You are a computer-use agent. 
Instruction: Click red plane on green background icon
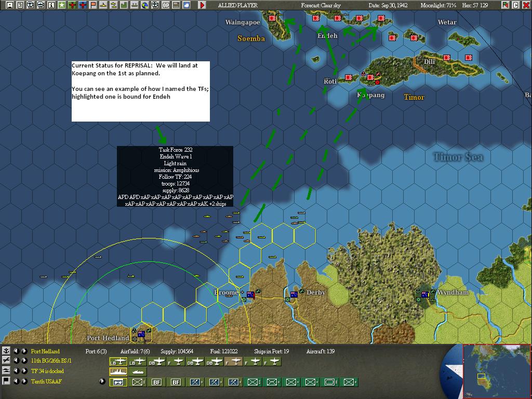[72, 5]
